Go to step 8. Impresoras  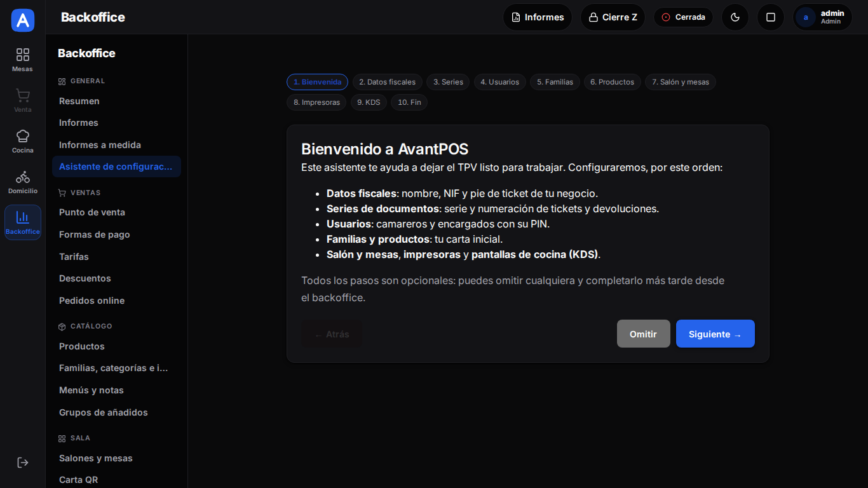[316, 102]
